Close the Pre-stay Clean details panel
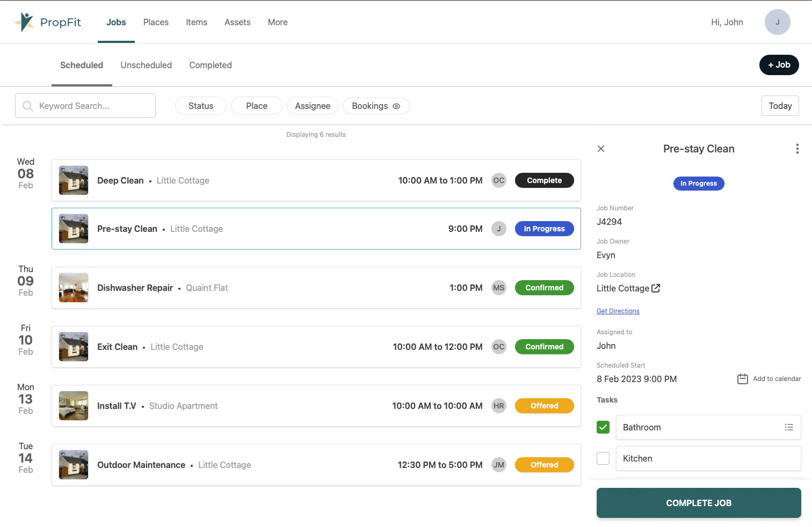 [x=601, y=149]
